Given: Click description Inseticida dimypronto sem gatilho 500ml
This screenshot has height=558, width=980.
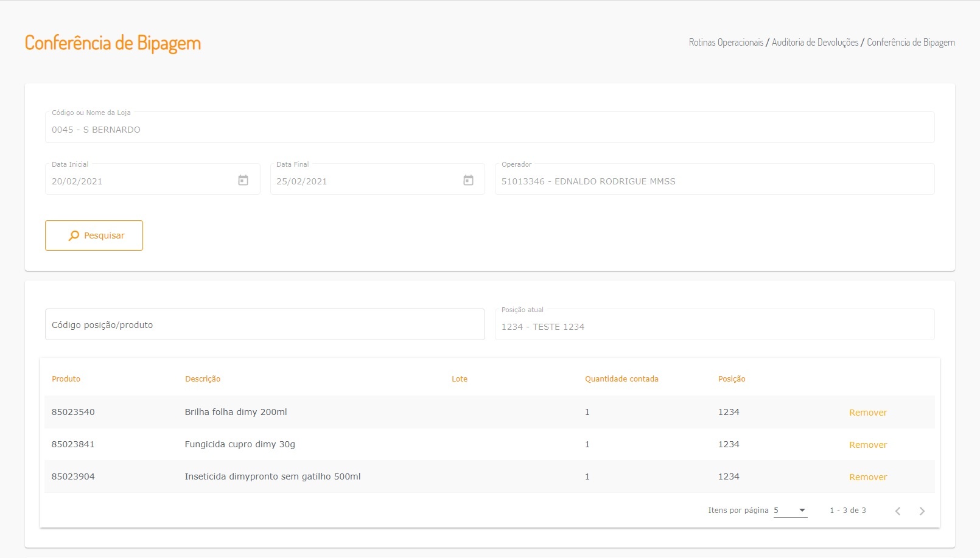Looking at the screenshot, I should click(x=273, y=476).
